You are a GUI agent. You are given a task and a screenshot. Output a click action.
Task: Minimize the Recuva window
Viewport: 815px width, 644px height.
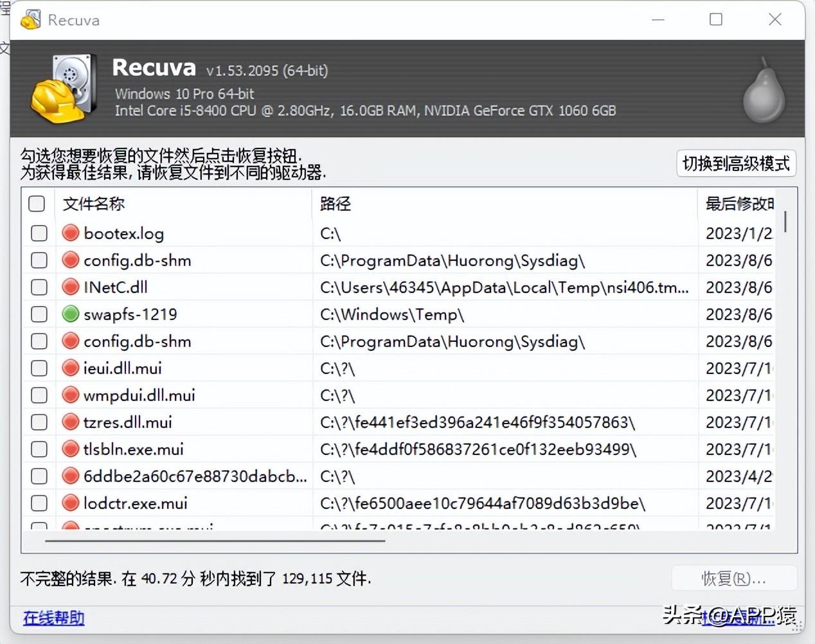658,19
